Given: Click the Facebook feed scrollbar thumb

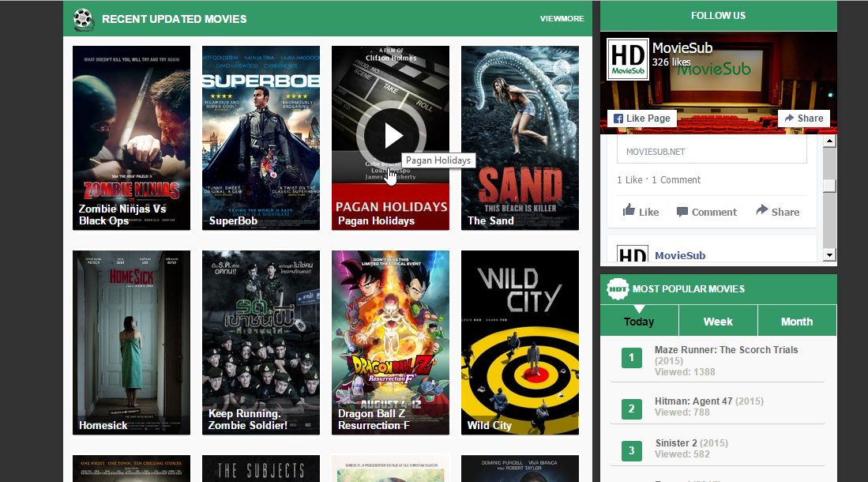Looking at the screenshot, I should [x=829, y=186].
